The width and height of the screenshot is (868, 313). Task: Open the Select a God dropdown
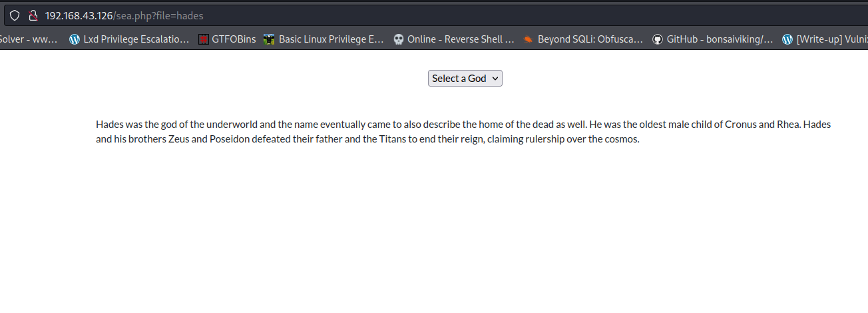(x=465, y=79)
